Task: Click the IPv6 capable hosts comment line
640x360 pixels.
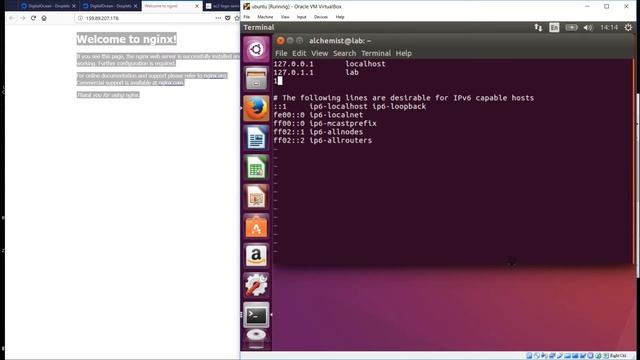Action: click(x=403, y=98)
